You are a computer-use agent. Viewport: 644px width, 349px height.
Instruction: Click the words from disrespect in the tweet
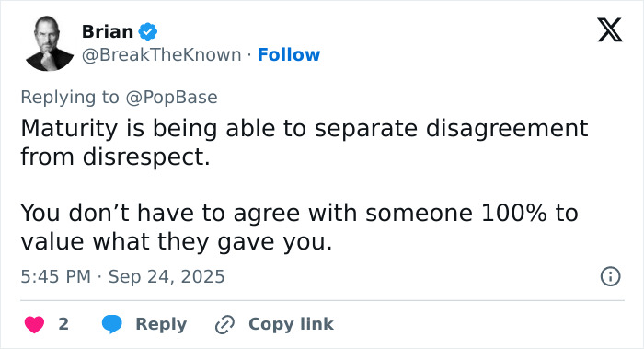coord(115,157)
